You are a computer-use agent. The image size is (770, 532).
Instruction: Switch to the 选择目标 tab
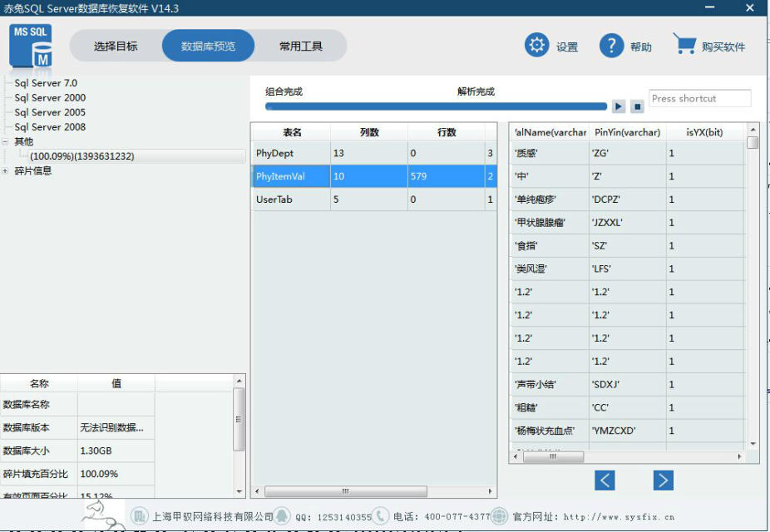(116, 46)
